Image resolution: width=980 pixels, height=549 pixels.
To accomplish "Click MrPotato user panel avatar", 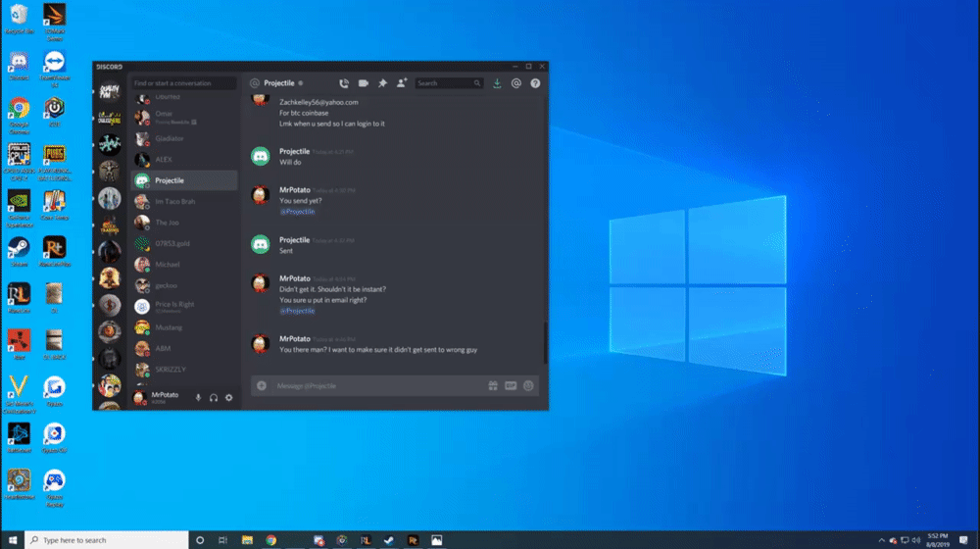I will tap(140, 398).
